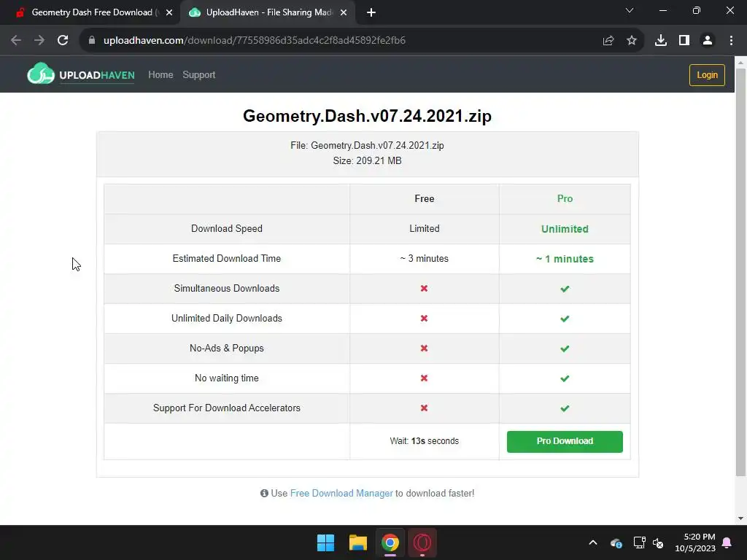Close the Geometry Dash Free Download tab

(169, 12)
